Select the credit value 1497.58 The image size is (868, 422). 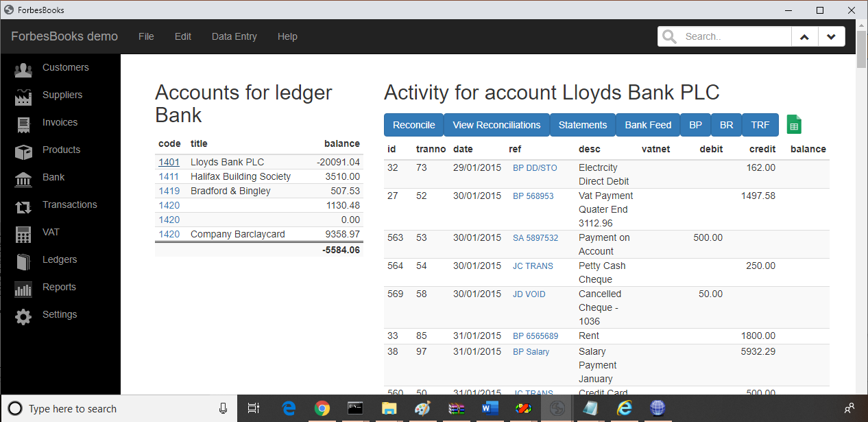pyautogui.click(x=758, y=196)
